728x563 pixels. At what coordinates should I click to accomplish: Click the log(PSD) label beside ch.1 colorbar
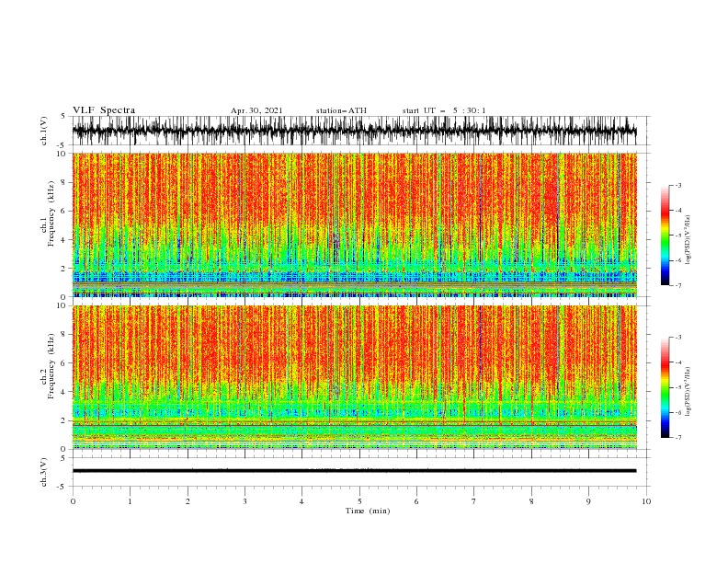[688, 240]
